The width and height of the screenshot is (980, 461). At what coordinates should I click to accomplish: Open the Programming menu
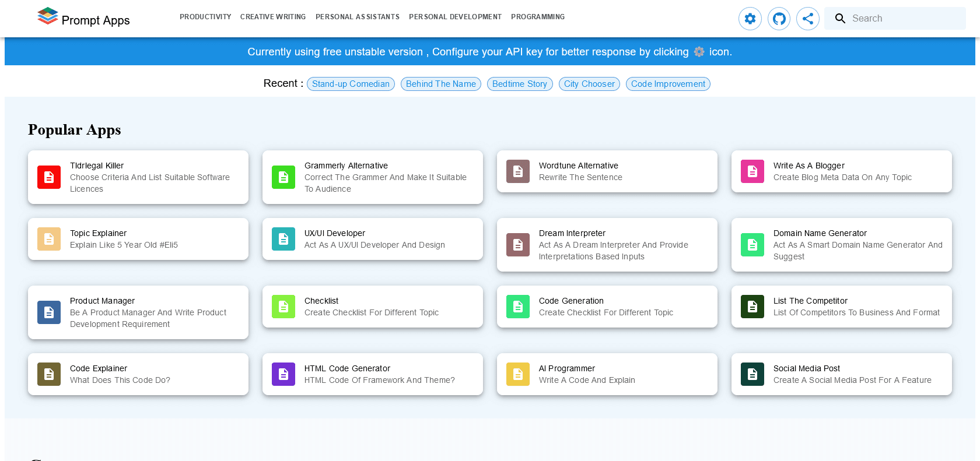(x=538, y=17)
